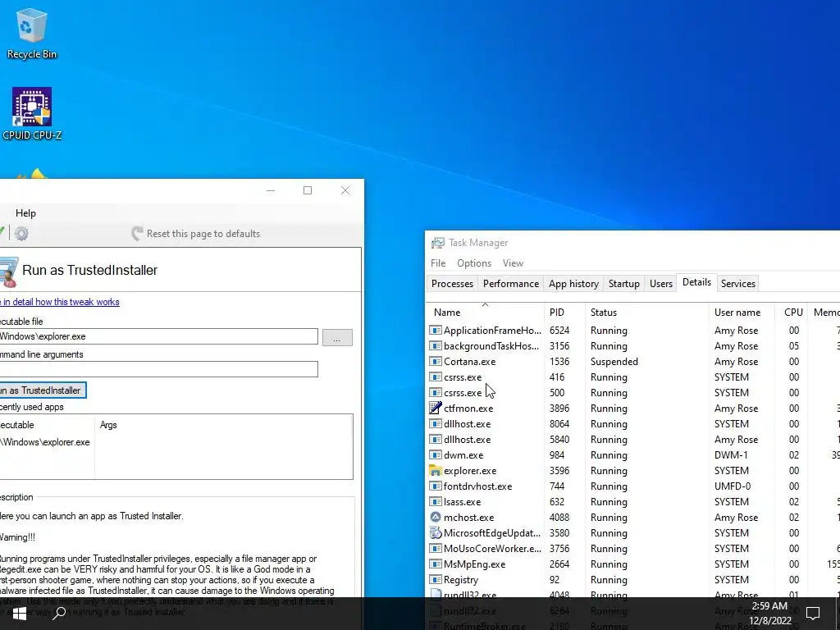Screen dimensions: 840x630
Task: Click the browse button next to executable file
Action: tap(337, 337)
